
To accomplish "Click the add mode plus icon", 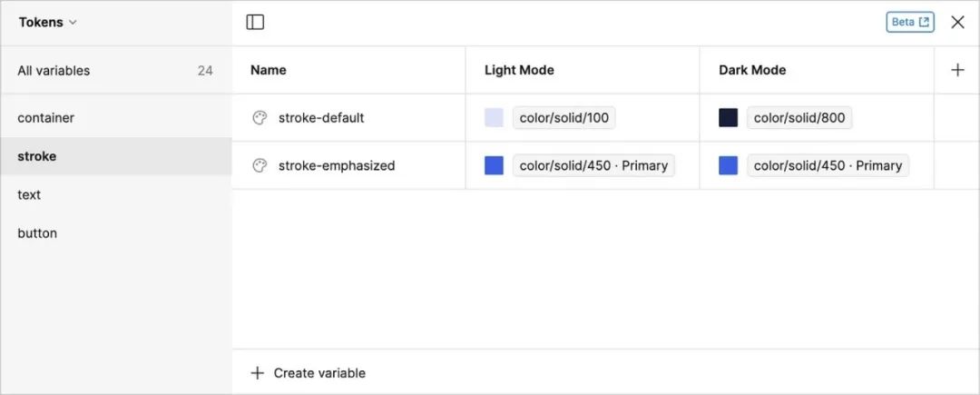I will tap(957, 70).
